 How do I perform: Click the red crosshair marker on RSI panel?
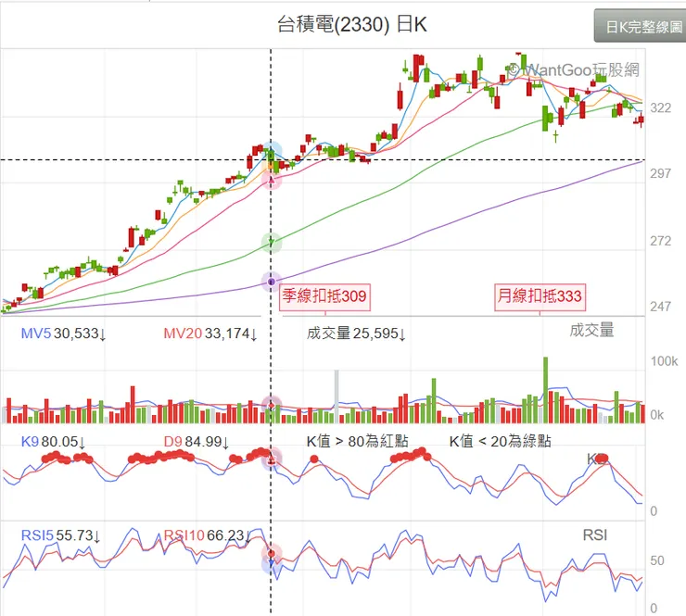click(x=272, y=554)
